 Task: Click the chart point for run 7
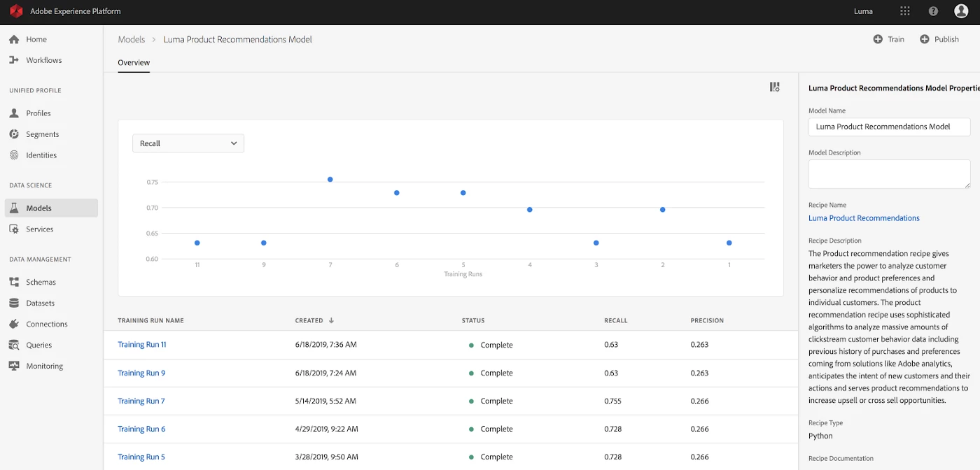click(330, 180)
